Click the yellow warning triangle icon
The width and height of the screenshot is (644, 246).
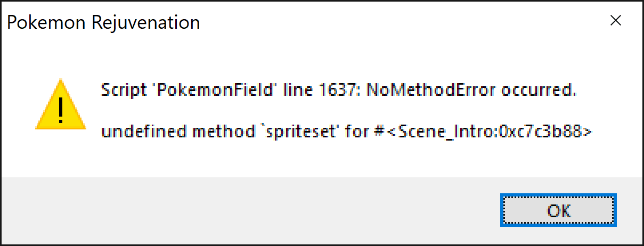(x=61, y=105)
